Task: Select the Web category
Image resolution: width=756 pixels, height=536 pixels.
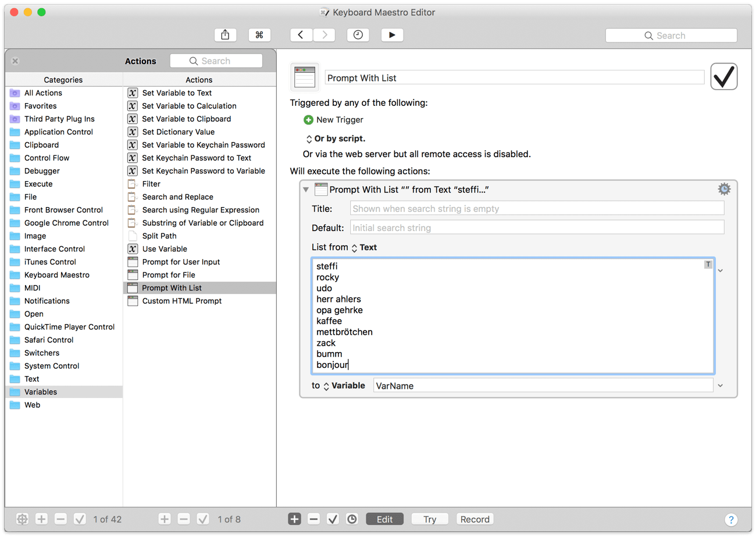Action: (64, 404)
